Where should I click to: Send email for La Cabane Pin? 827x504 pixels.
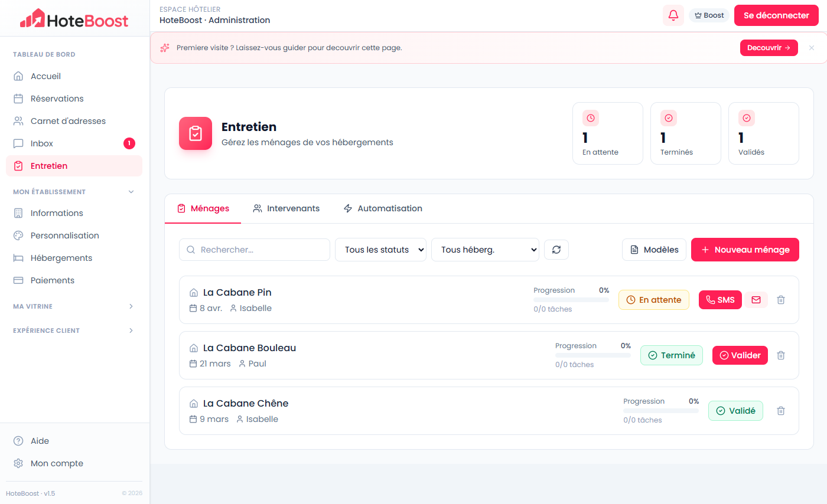coord(756,300)
